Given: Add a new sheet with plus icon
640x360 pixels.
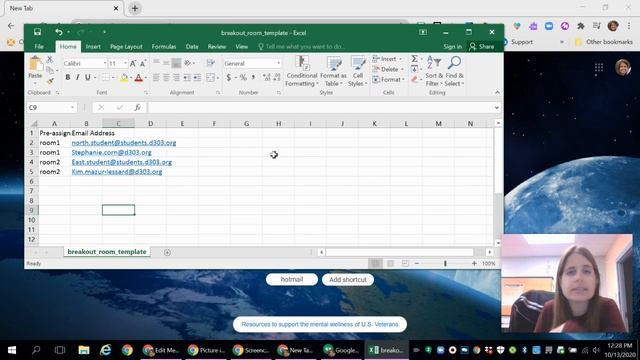Looking at the screenshot, I should [167, 252].
